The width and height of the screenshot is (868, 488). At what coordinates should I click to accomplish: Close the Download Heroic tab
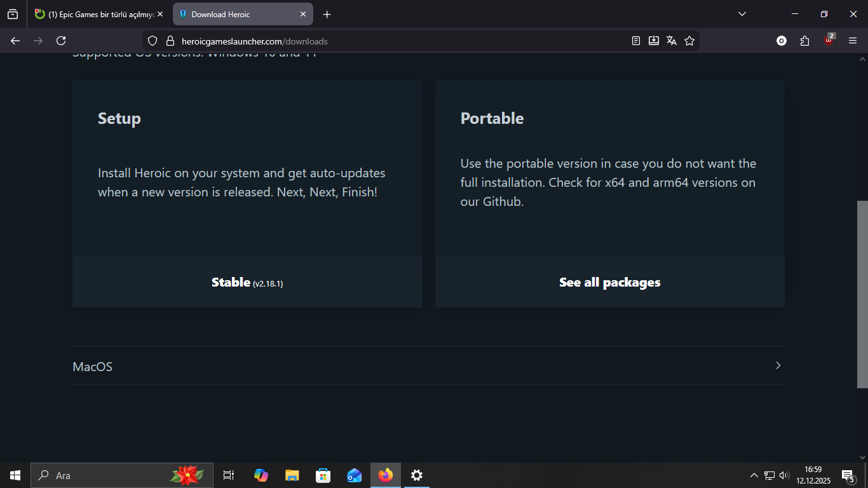click(303, 14)
